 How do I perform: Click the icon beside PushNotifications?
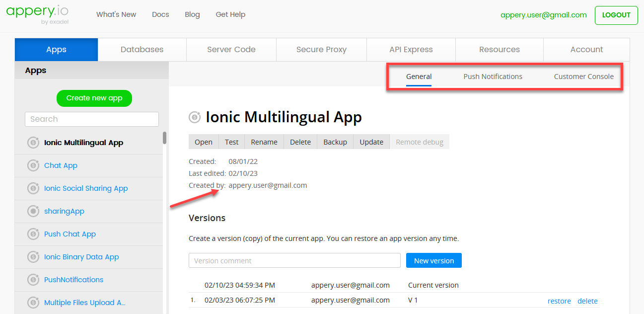coord(33,280)
